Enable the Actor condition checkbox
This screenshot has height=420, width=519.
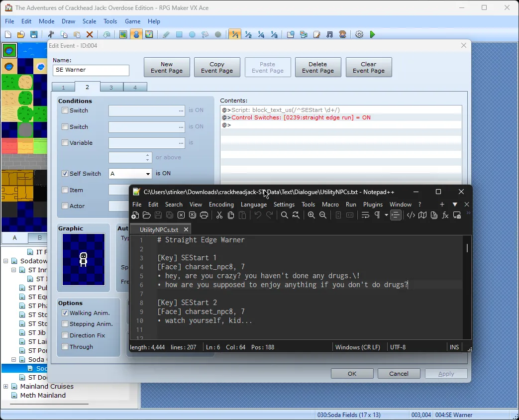(65, 206)
